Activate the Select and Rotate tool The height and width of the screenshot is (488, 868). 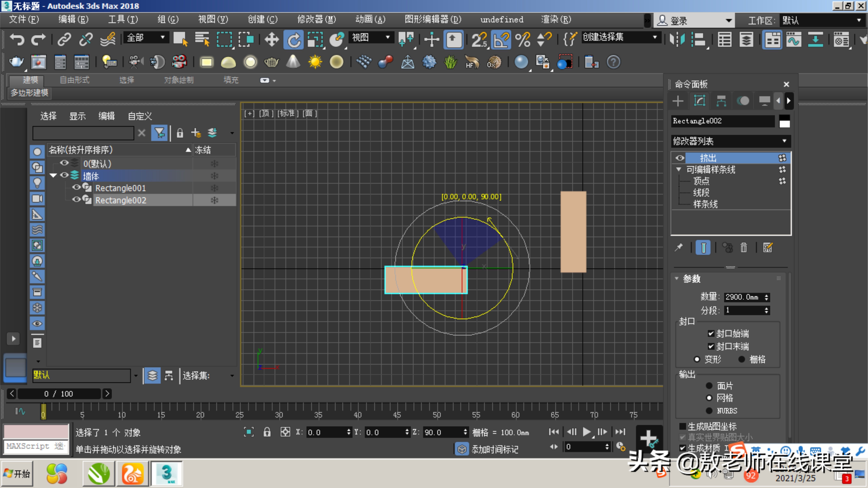point(294,40)
